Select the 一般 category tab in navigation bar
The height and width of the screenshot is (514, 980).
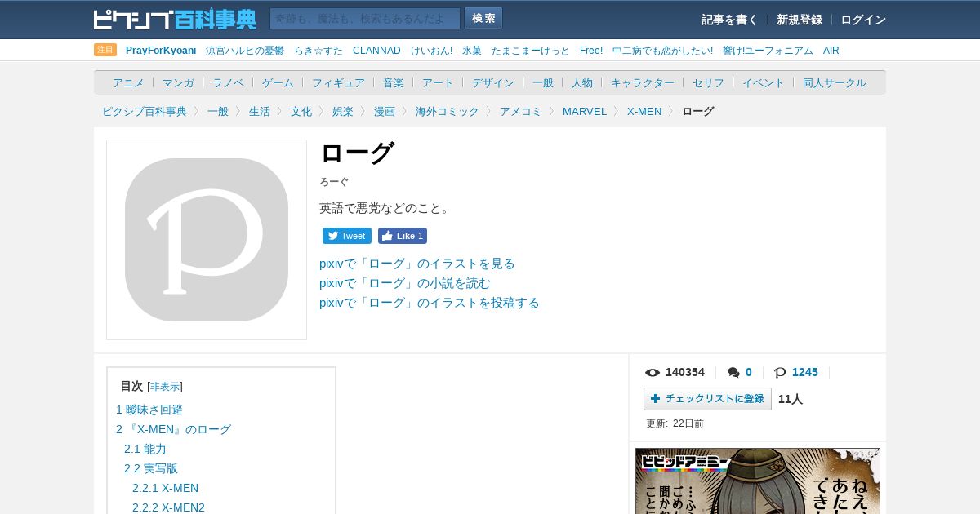pyautogui.click(x=543, y=82)
